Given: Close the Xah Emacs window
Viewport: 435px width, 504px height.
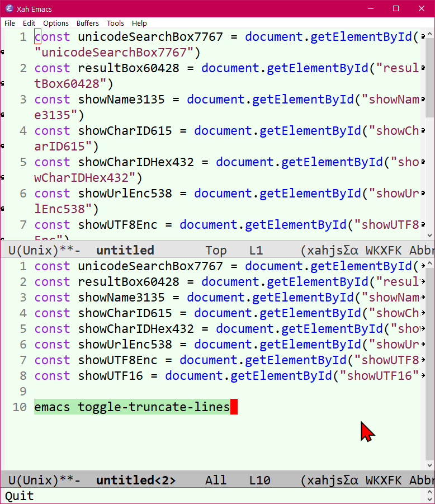Looking at the screenshot, I should coord(422,9).
